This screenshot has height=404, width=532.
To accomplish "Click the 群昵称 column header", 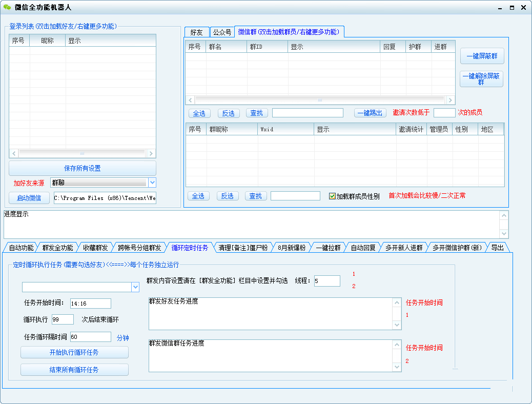I will coord(232,129).
